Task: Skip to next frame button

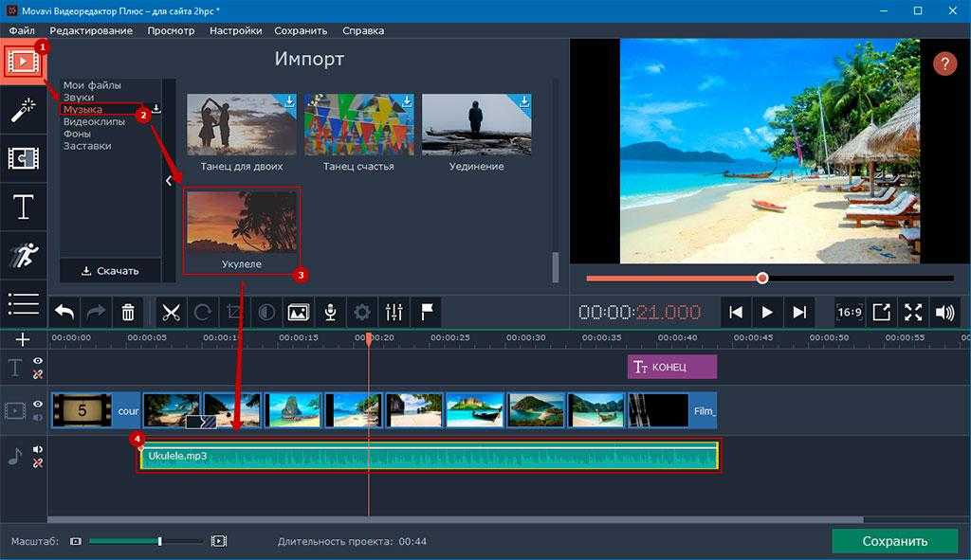Action: tap(799, 313)
